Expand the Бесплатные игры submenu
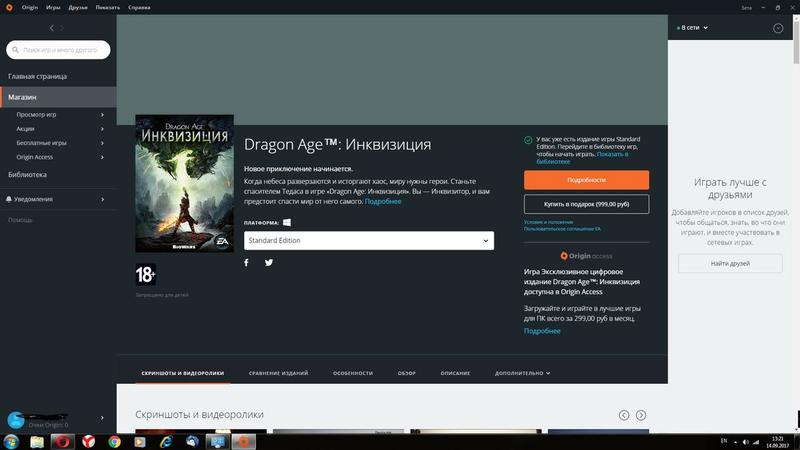The height and width of the screenshot is (450, 800). pos(103,143)
